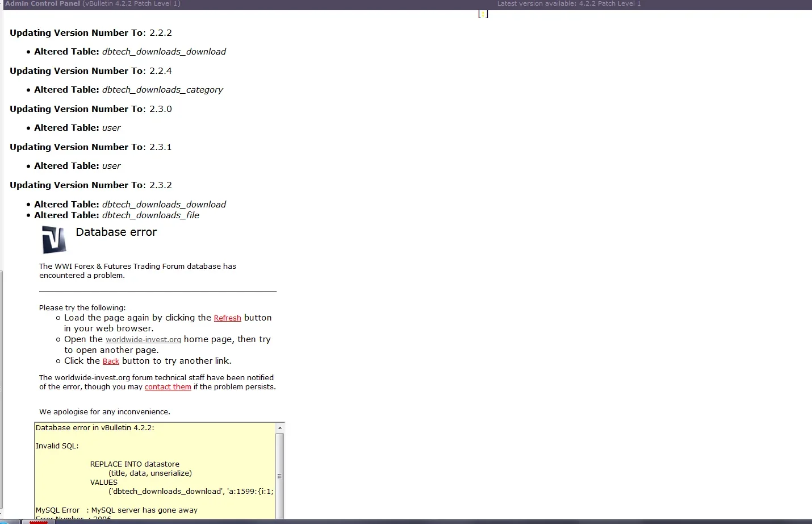
Task: Click the small bracket icon at top center
Action: point(483,14)
